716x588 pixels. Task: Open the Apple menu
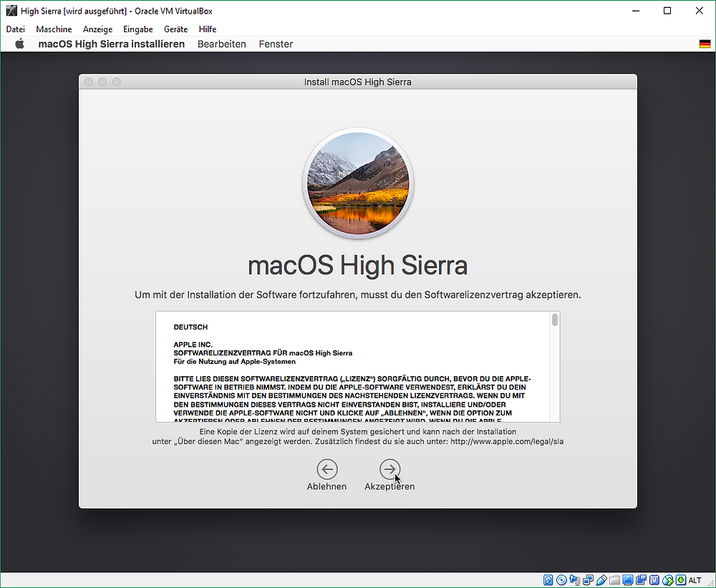point(19,44)
